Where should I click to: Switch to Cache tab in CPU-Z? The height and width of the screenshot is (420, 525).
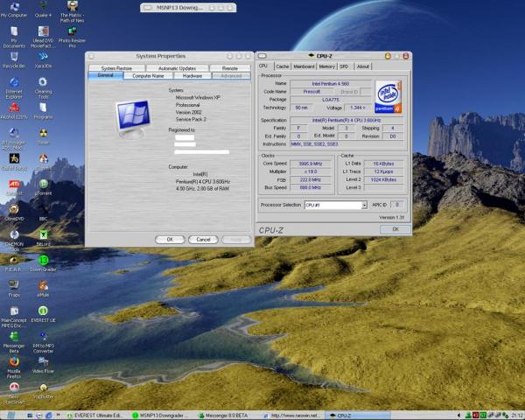pos(283,66)
